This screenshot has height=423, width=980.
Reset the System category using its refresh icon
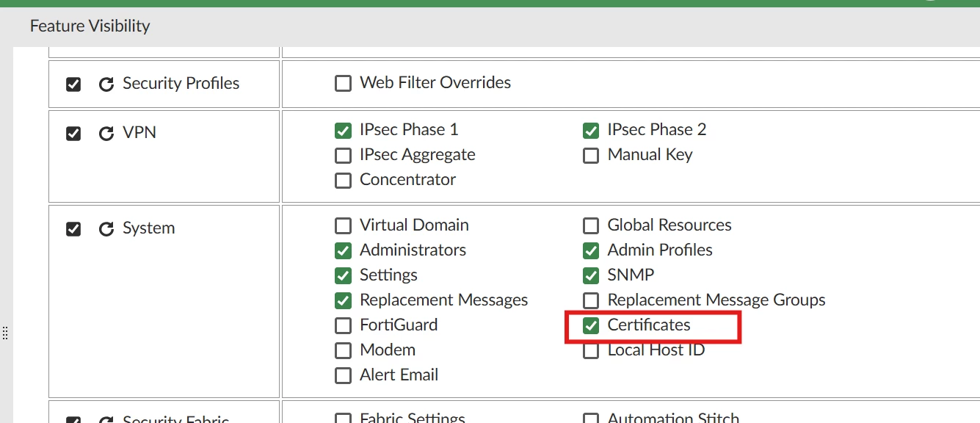[x=106, y=229]
